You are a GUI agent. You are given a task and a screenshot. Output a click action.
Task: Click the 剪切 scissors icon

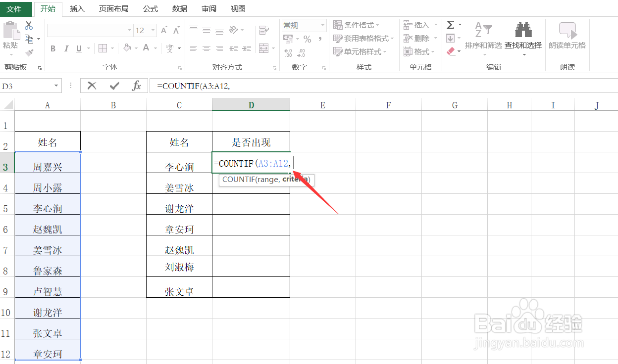click(x=29, y=24)
